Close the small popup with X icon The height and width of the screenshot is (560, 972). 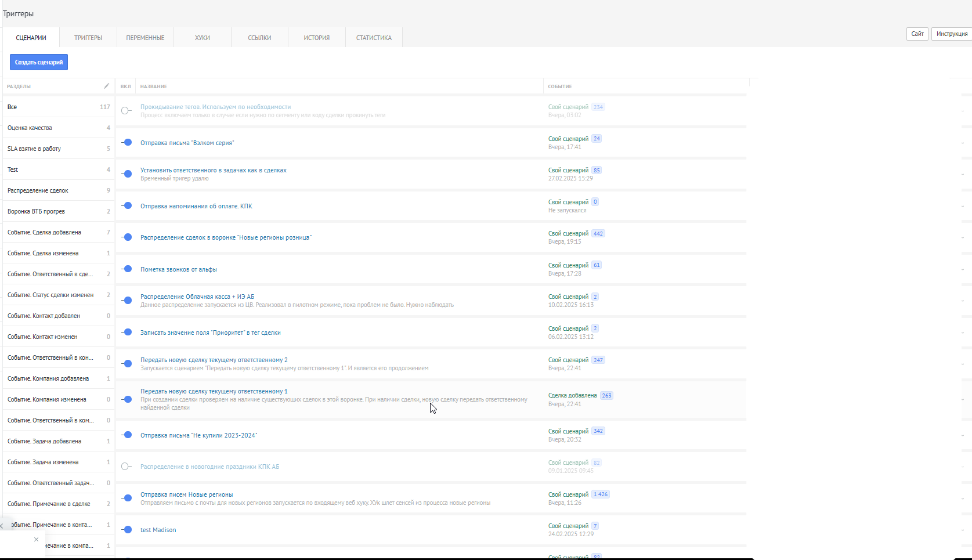[36, 540]
